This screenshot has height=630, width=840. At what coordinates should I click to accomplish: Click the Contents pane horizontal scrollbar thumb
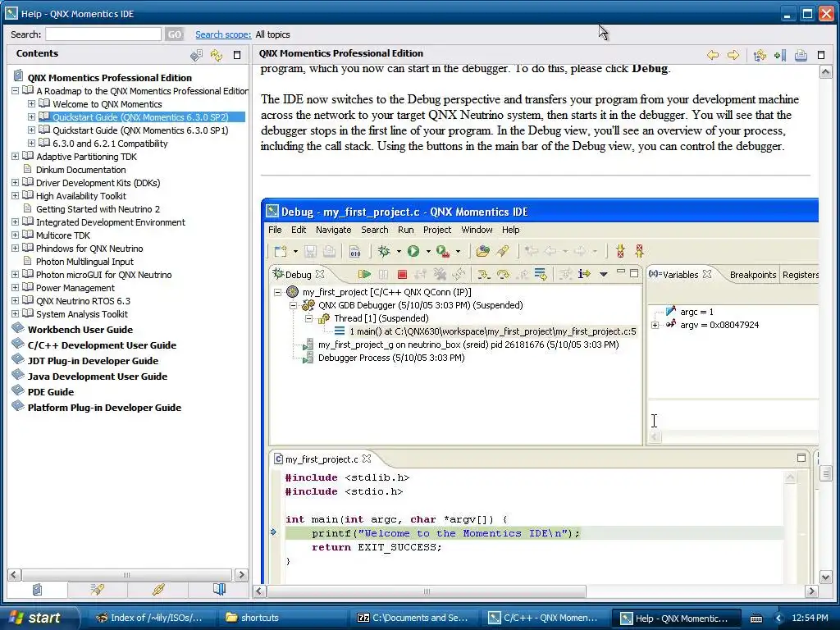pyautogui.click(x=126, y=575)
